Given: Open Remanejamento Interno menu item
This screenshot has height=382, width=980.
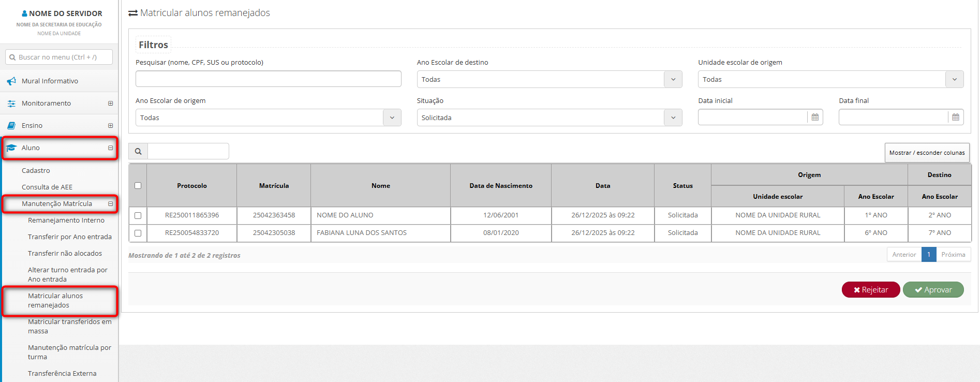Looking at the screenshot, I should pos(66,221).
